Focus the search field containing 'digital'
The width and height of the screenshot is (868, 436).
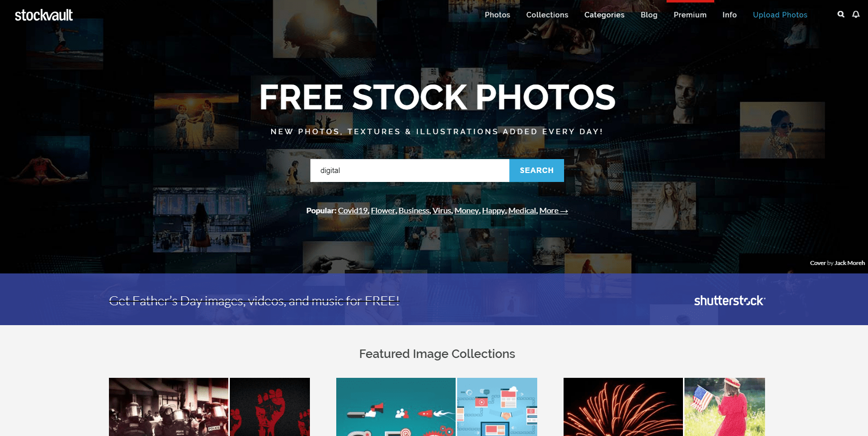[410, 171]
